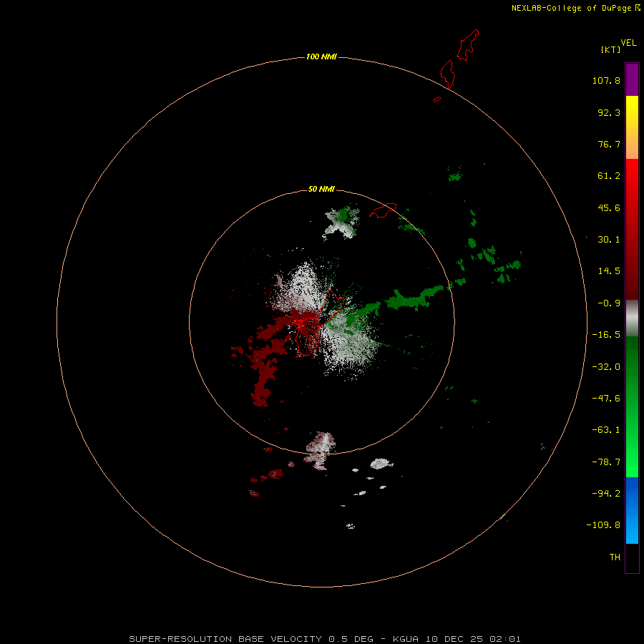Click the -63.1 legend value
This screenshot has width=644, height=644.
click(x=606, y=430)
